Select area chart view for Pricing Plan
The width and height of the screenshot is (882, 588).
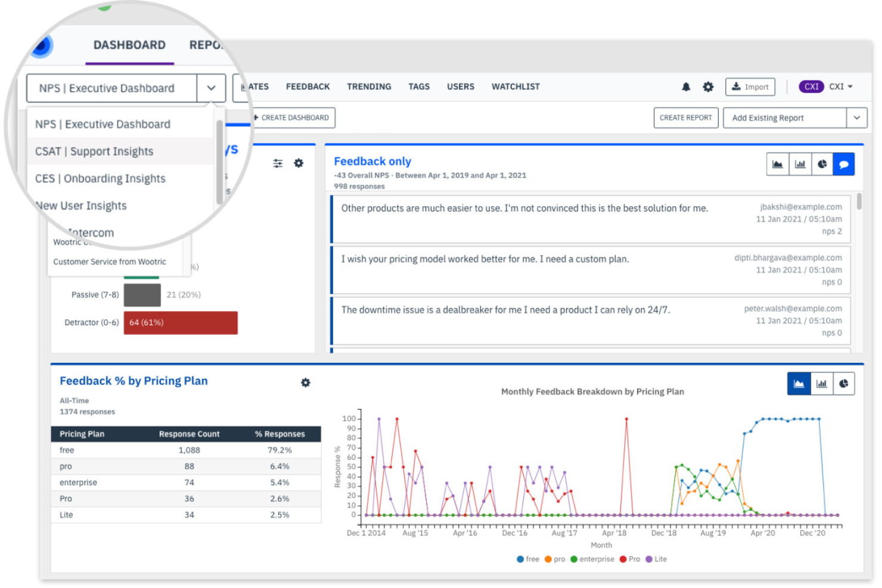point(799,384)
